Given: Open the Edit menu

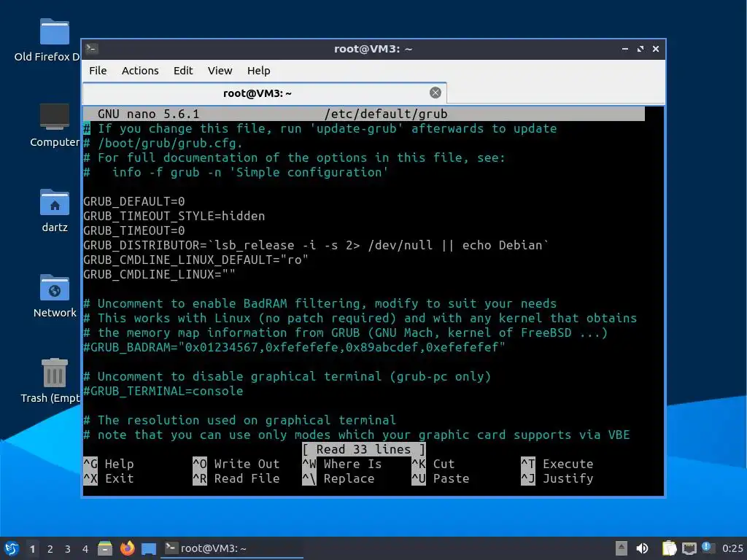Looking at the screenshot, I should coord(183,71).
